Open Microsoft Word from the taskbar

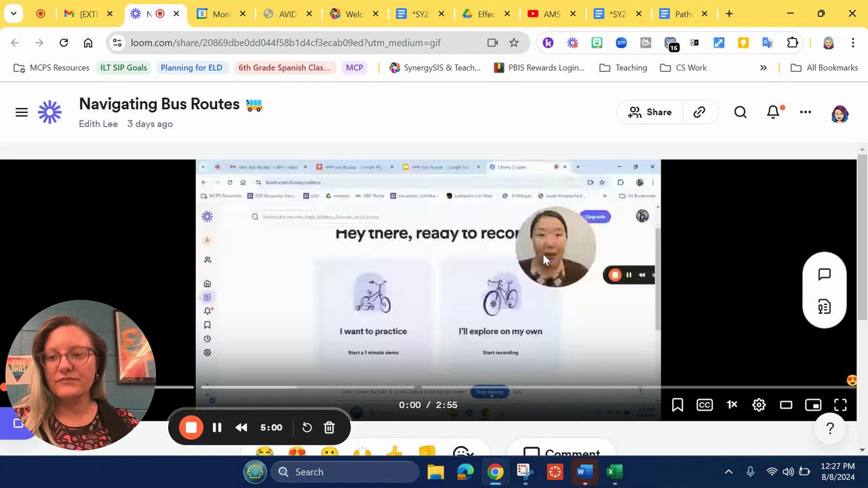tap(585, 472)
